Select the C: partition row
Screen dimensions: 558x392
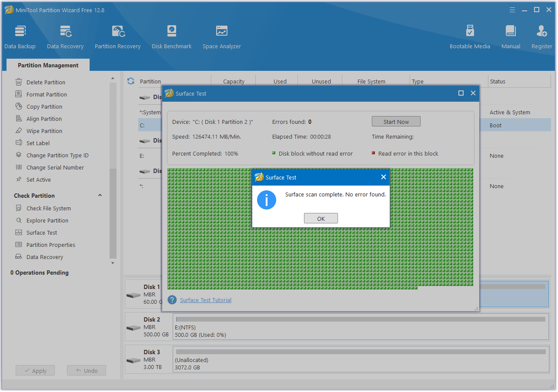[344, 125]
